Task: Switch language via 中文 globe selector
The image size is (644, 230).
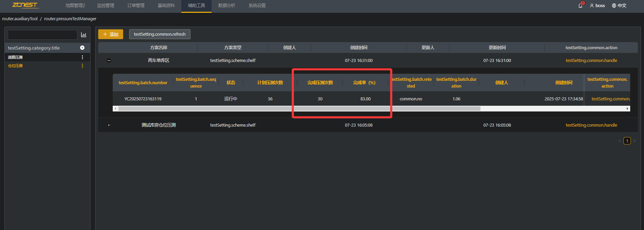Action: pos(619,5)
